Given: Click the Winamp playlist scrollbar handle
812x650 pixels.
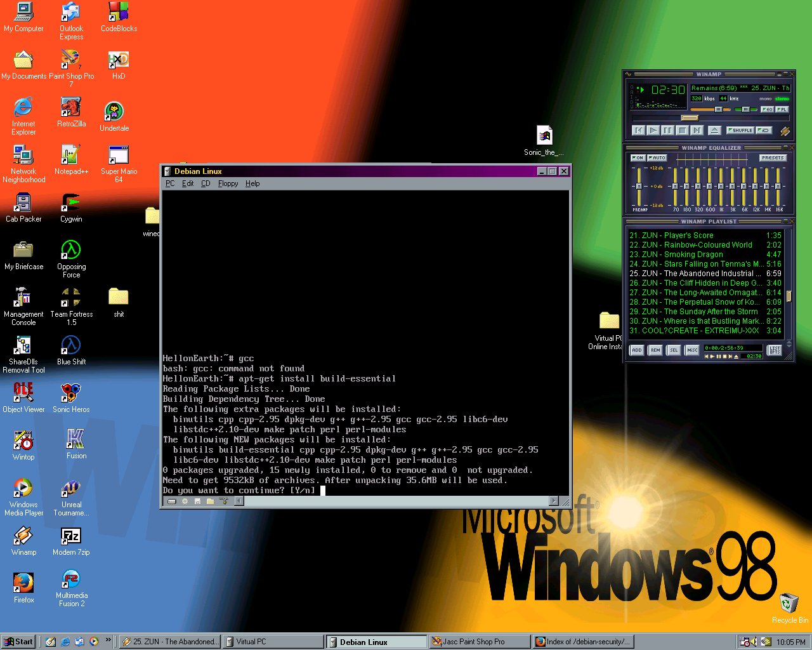Looking at the screenshot, I should click(789, 296).
